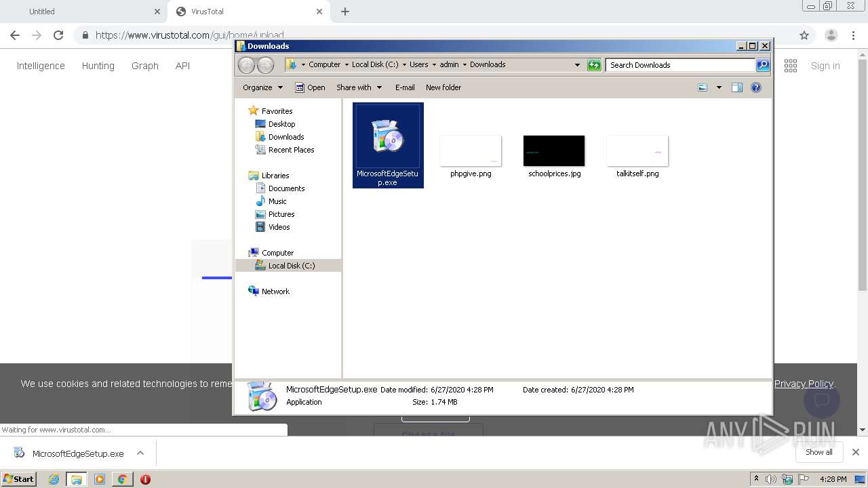
Task: Open Chrome profile avatar icon
Action: click(831, 35)
